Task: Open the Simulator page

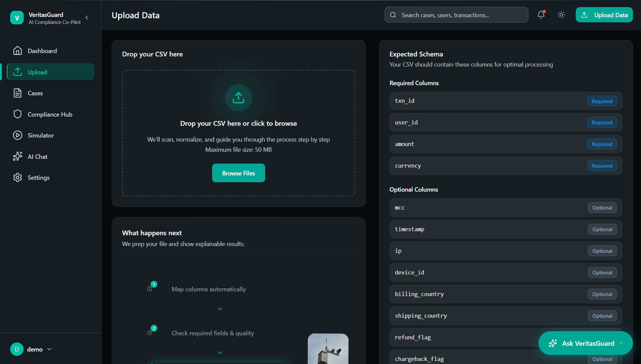Action: coord(50,135)
